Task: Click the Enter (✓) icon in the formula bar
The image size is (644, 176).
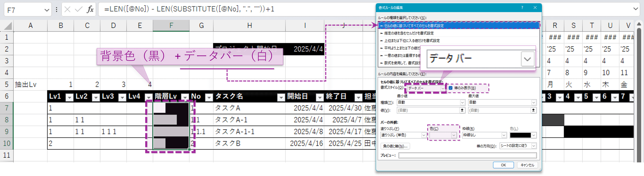Action: coord(79,9)
